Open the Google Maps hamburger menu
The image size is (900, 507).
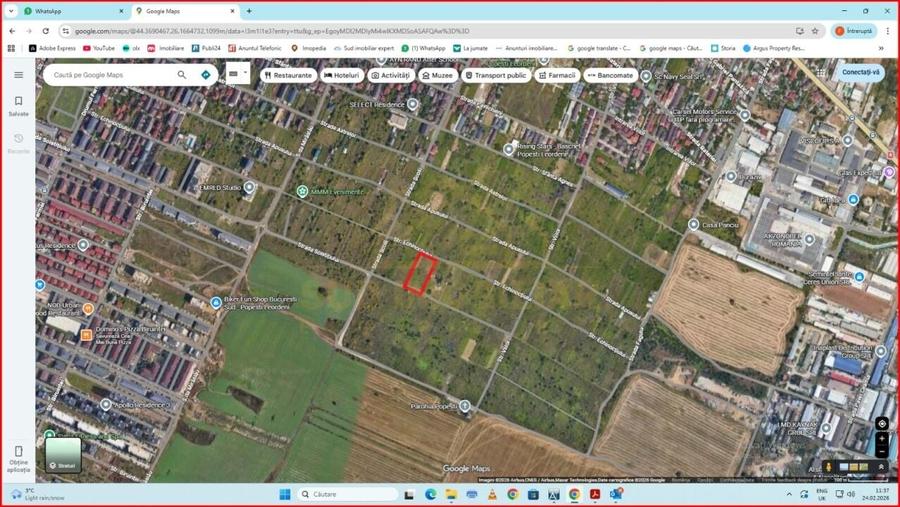coord(18,75)
